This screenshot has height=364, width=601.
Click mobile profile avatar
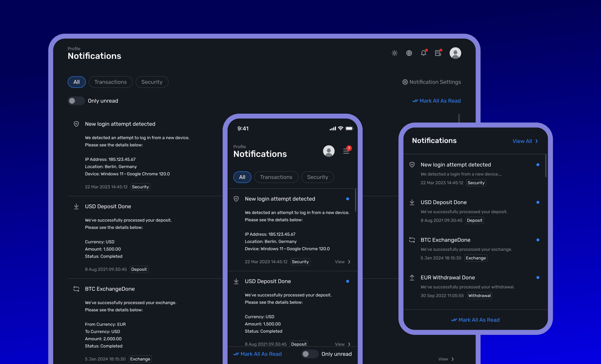pos(328,151)
